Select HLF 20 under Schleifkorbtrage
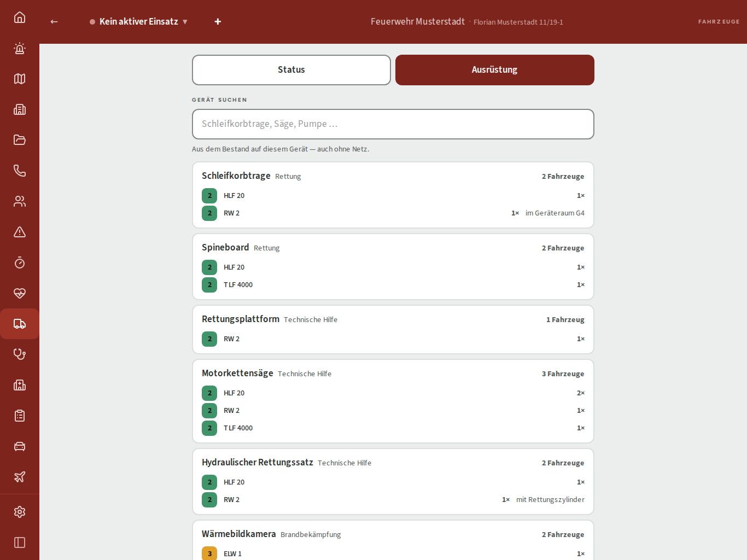 pos(393,196)
